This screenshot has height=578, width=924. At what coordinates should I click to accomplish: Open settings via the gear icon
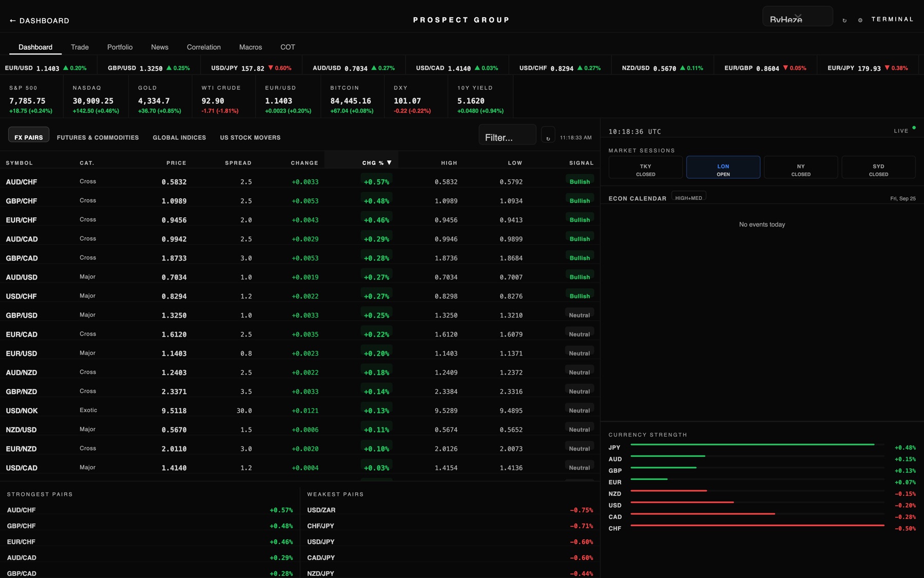tap(860, 20)
